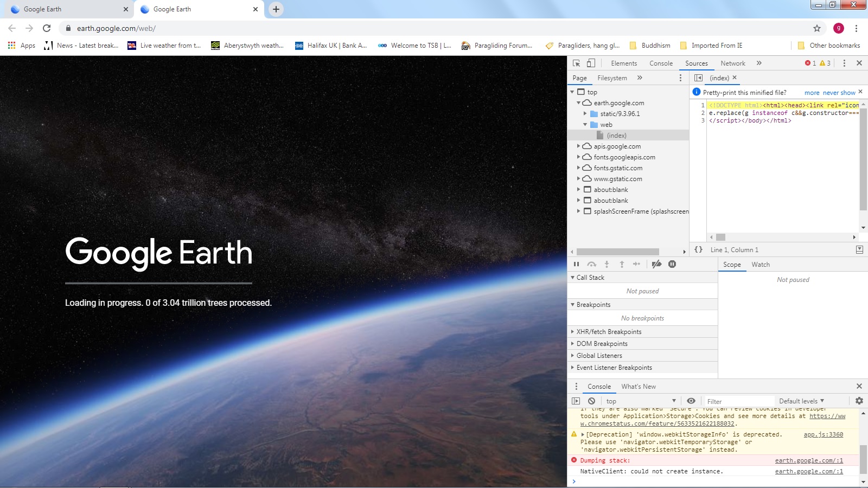Click the pause script execution icon
This screenshot has height=488, width=868.
576,265
